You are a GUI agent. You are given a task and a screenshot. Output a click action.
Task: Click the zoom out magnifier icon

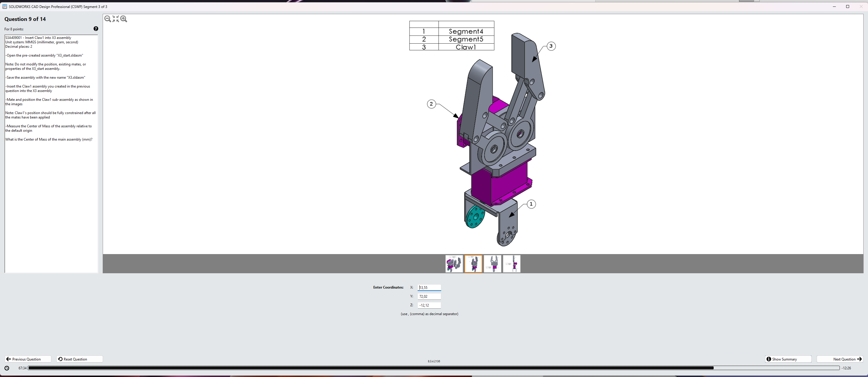point(107,19)
